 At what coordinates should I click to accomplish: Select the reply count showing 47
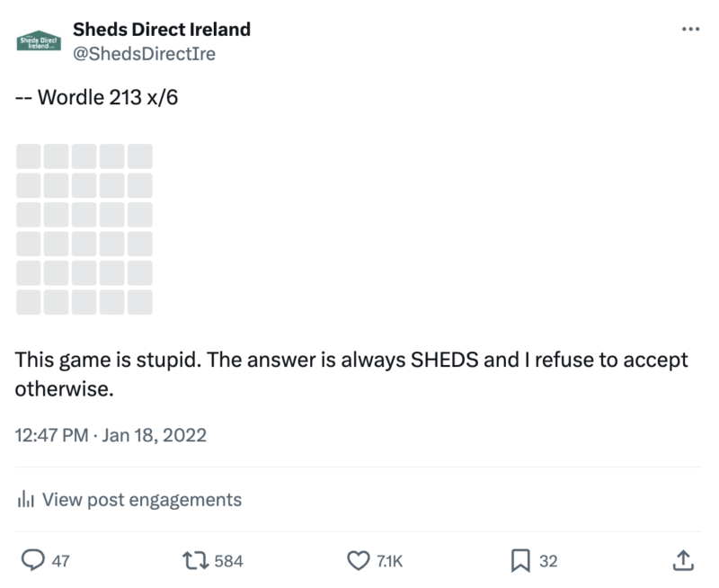pos(59,560)
